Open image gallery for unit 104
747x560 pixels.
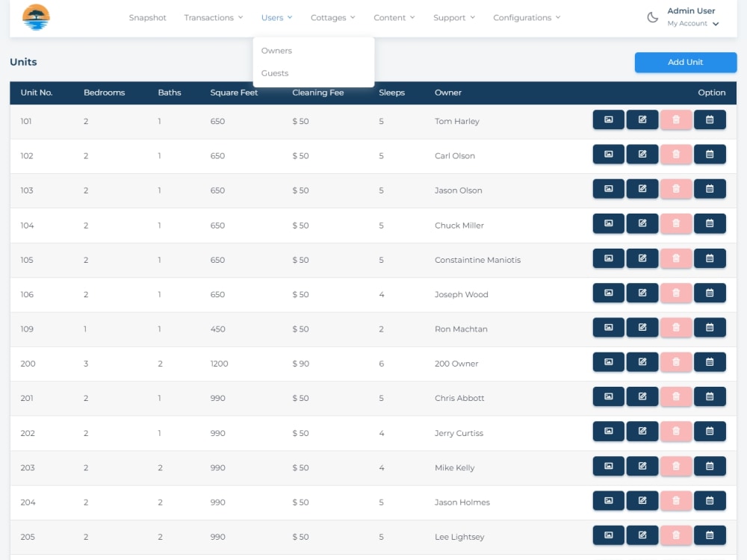pos(608,223)
